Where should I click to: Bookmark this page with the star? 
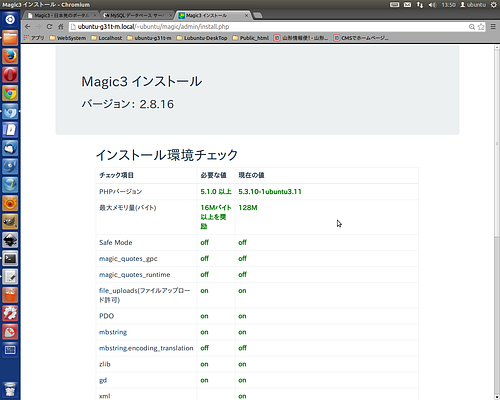[481, 27]
